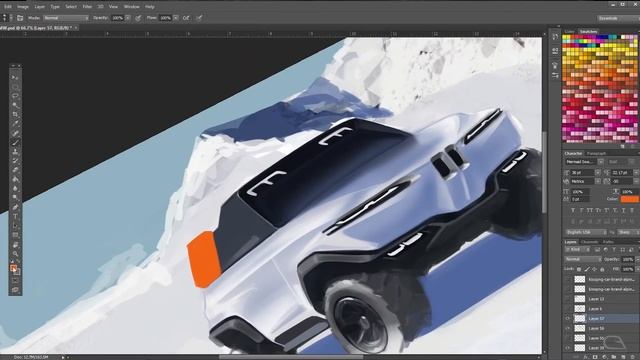
Task: Select the Move tool
Action: click(15, 77)
